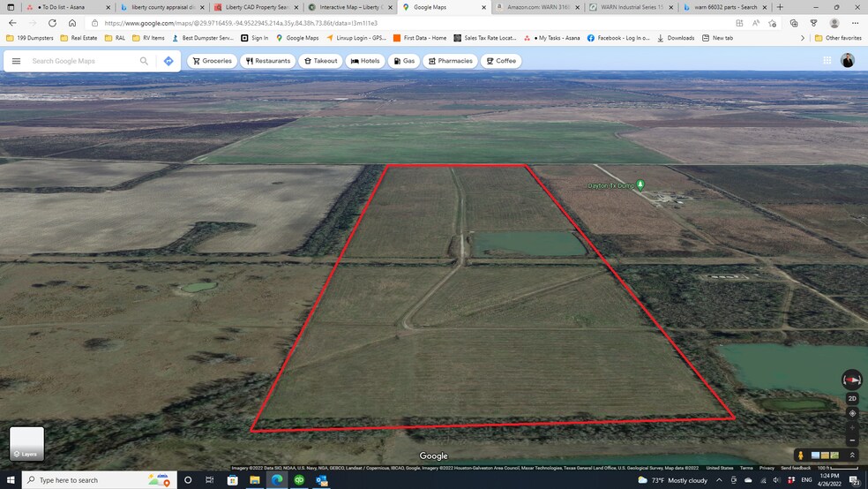Click the Dayton Tx Dump map pin
868x489 pixels.
pyautogui.click(x=640, y=184)
